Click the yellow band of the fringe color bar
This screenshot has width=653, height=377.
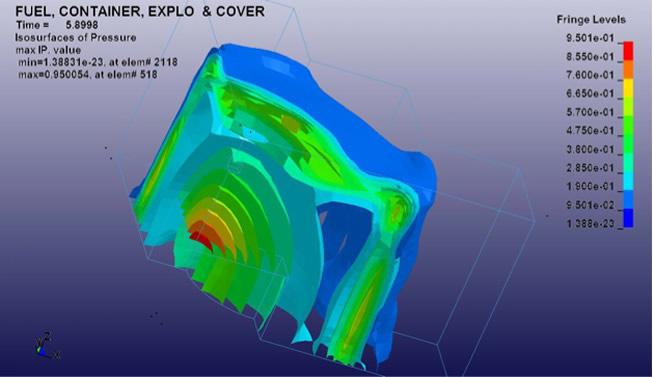click(628, 88)
